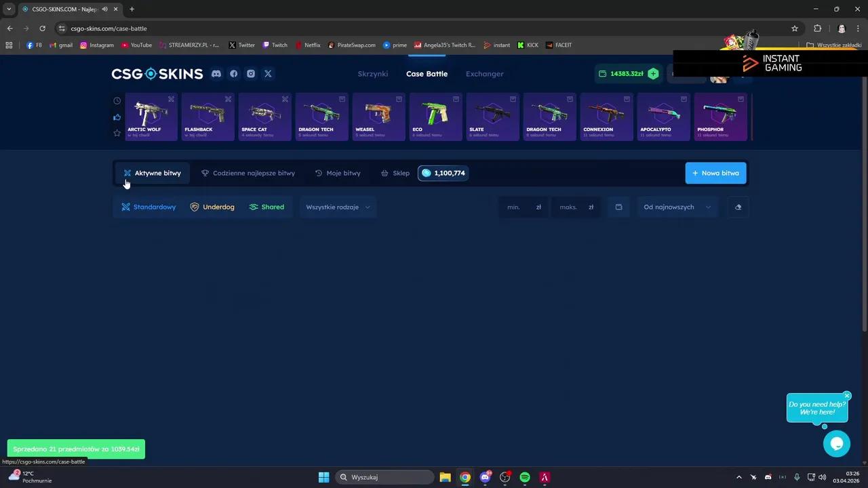
Task: Click the Instagram icon next to CSGOSKINS logo
Action: pos(250,73)
